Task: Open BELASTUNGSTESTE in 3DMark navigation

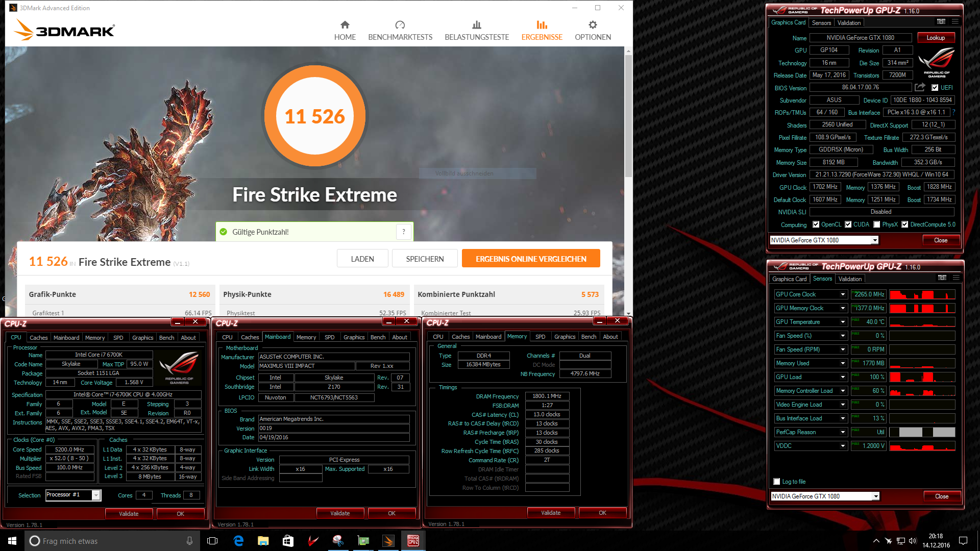Action: (477, 31)
